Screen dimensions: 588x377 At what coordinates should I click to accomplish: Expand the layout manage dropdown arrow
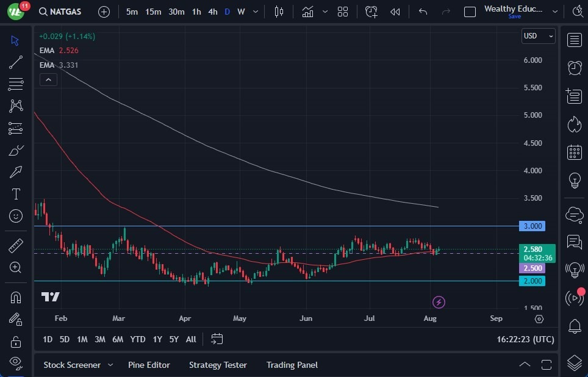[555, 12]
